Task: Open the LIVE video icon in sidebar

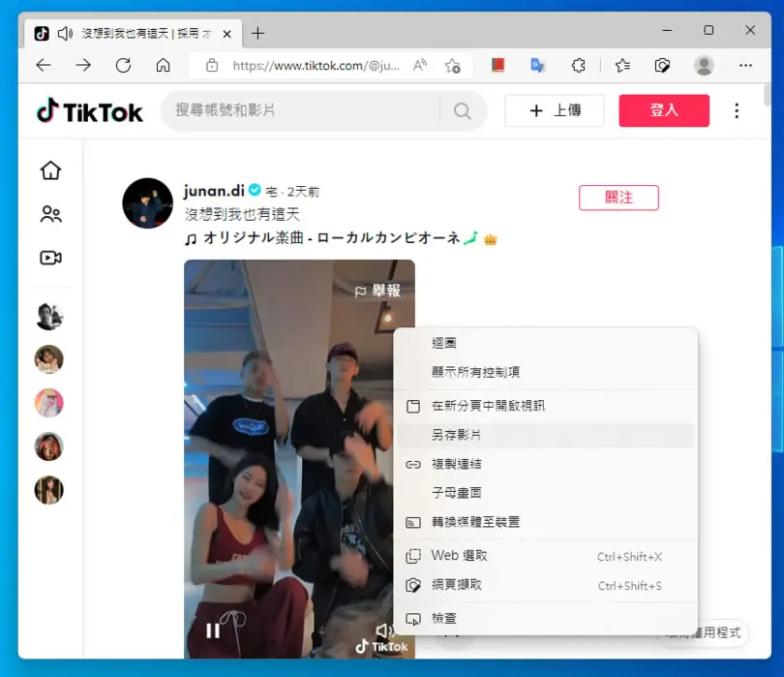Action: [50, 258]
